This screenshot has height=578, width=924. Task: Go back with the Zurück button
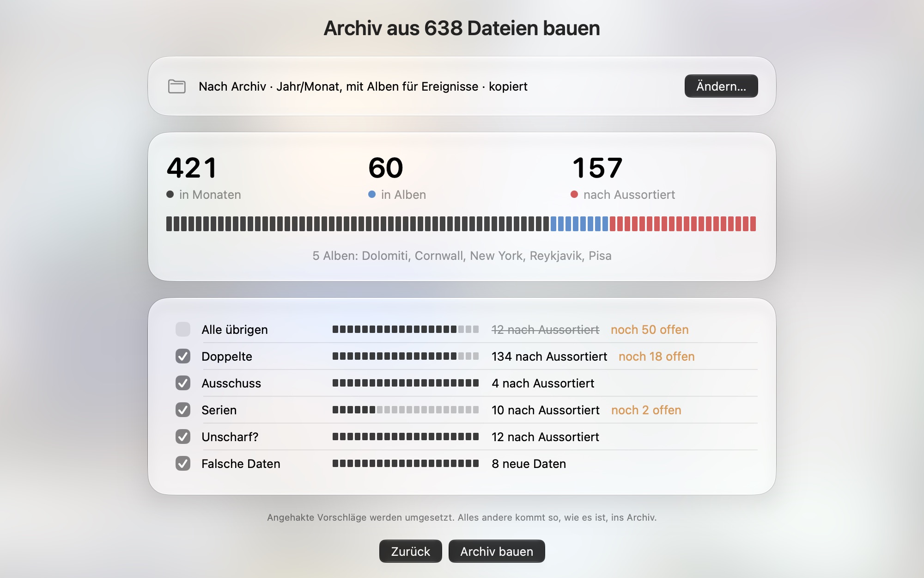(410, 551)
